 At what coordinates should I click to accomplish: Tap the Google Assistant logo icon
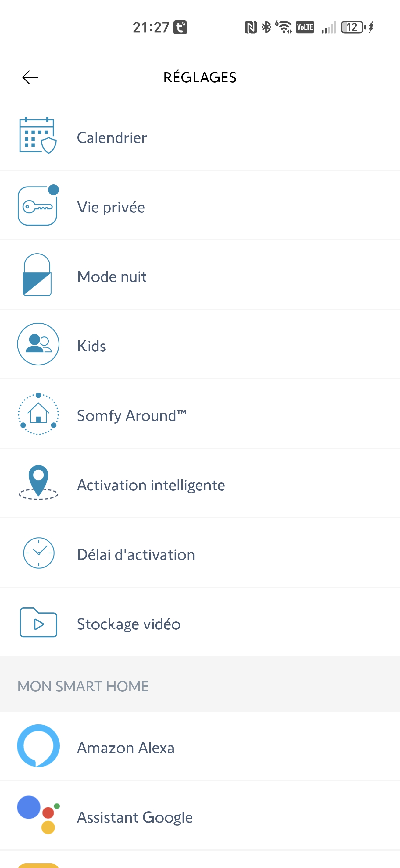point(38,815)
